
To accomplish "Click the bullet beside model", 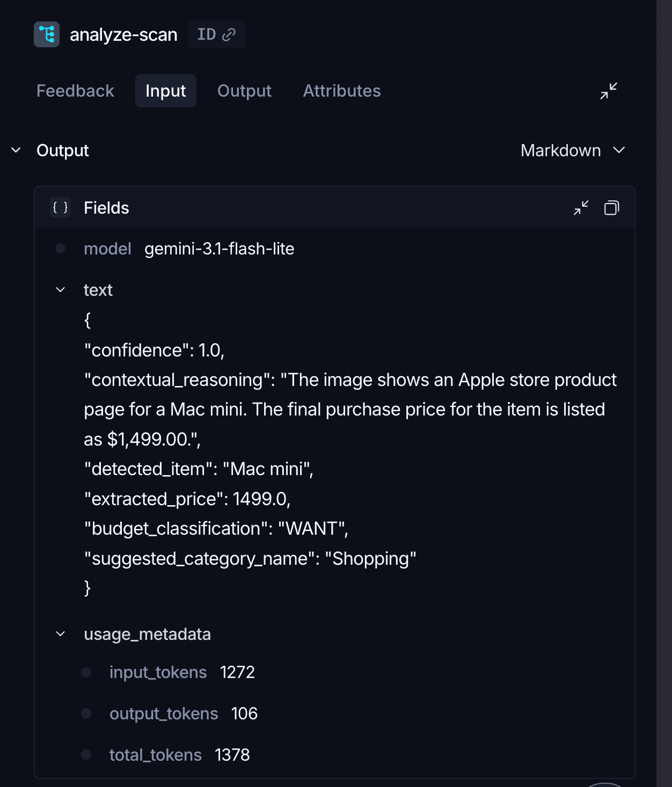I will pos(60,248).
